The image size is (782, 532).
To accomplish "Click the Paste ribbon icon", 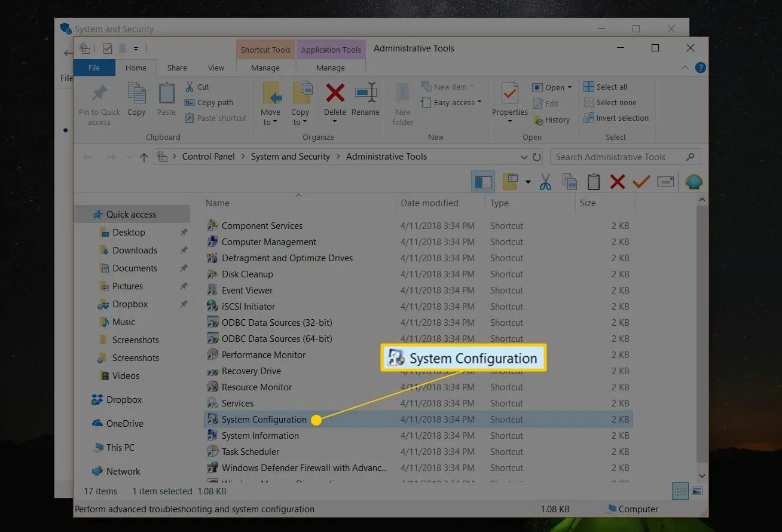I will (x=166, y=94).
